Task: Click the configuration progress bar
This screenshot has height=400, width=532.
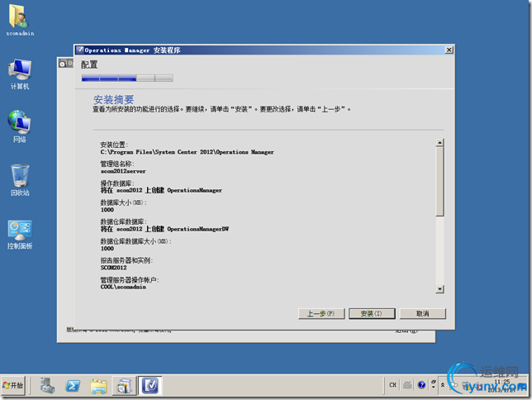Action: coord(127,78)
